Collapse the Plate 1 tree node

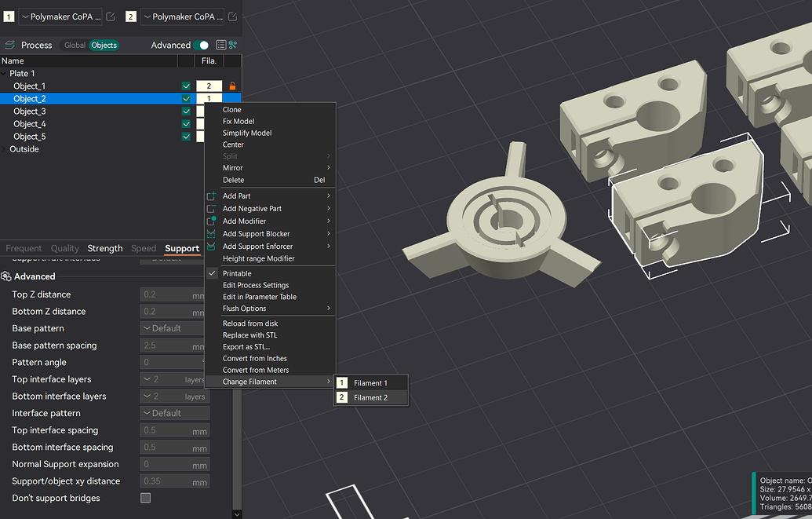click(x=4, y=74)
